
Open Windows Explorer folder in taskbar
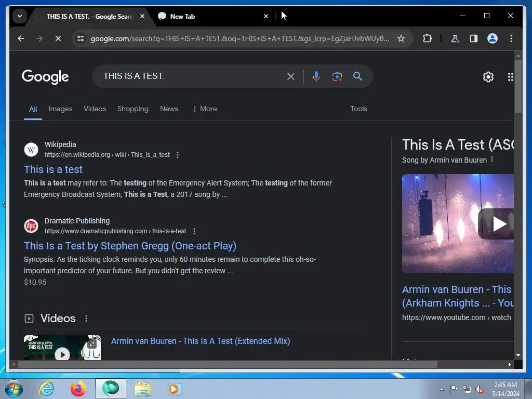[143, 389]
